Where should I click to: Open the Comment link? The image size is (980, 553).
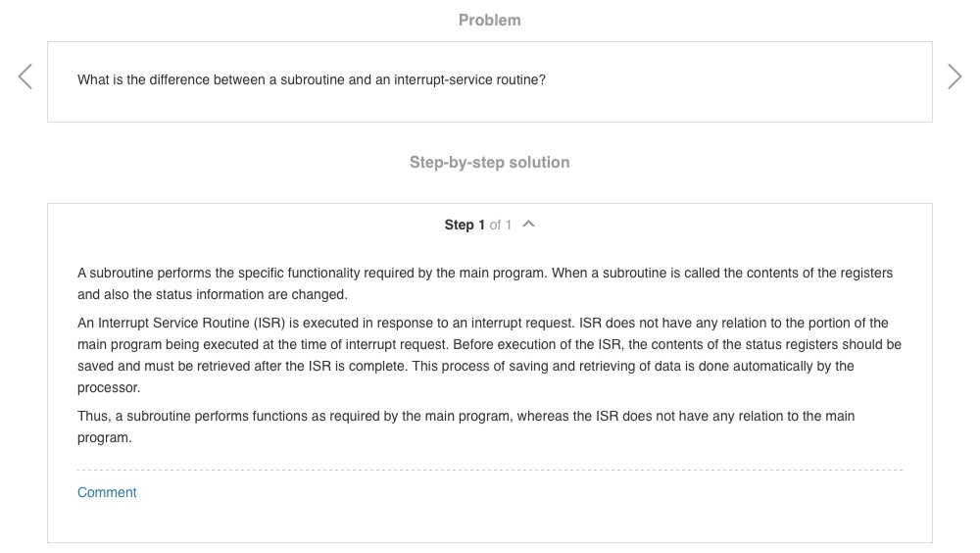click(x=107, y=492)
